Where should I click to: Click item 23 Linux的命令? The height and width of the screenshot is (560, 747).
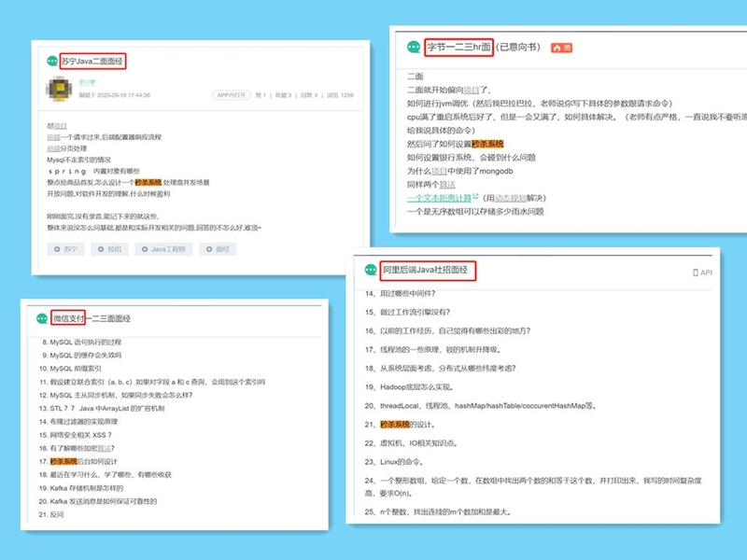[394, 462]
